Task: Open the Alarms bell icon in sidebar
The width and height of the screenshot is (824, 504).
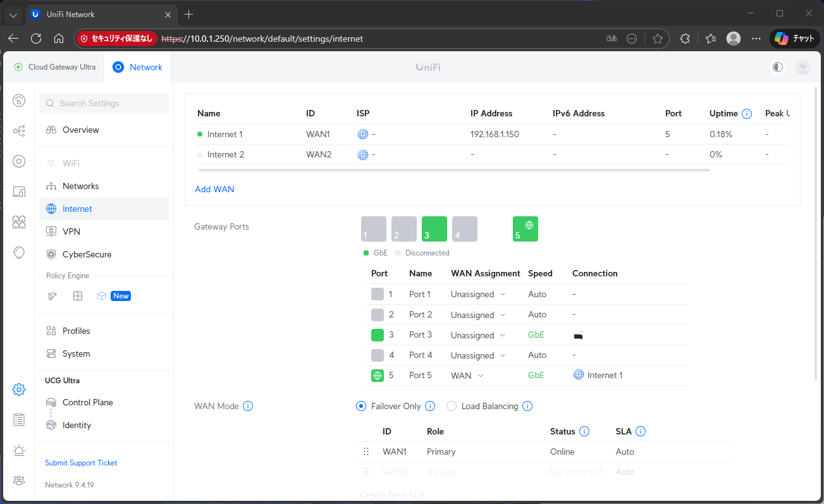Action: coord(19,450)
